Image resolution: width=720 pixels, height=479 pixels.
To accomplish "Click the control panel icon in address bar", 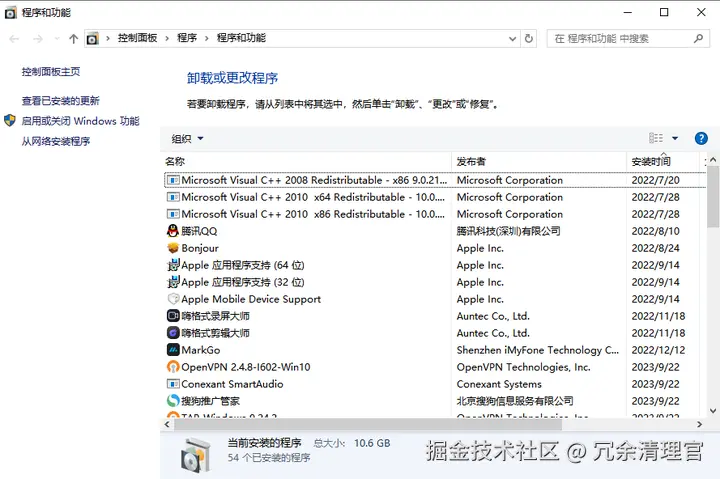I will coord(93,39).
